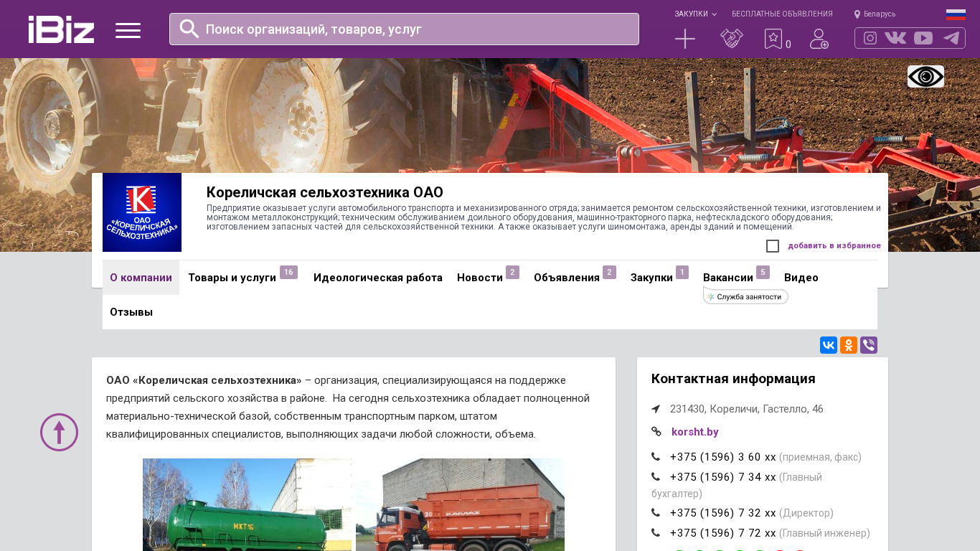Open green tank trailer photo
The height and width of the screenshot is (551, 980).
248,504
